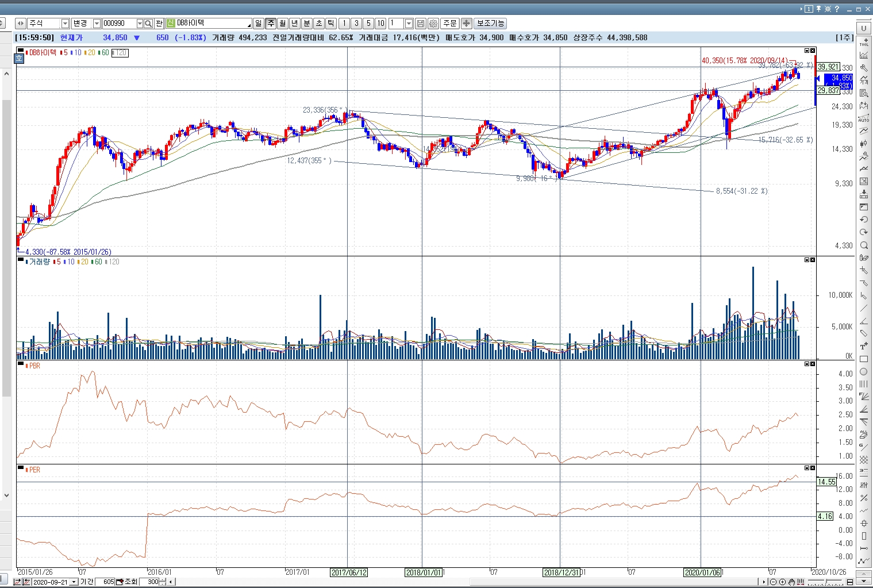
Task: Select 일 daily period toggle
Action: click(x=259, y=24)
